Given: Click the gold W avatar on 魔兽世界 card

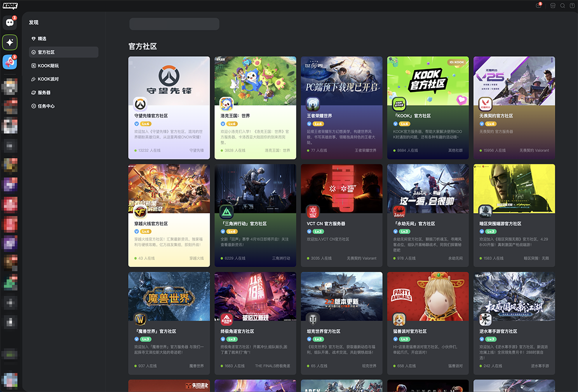Looking at the screenshot, I should pos(140,320).
